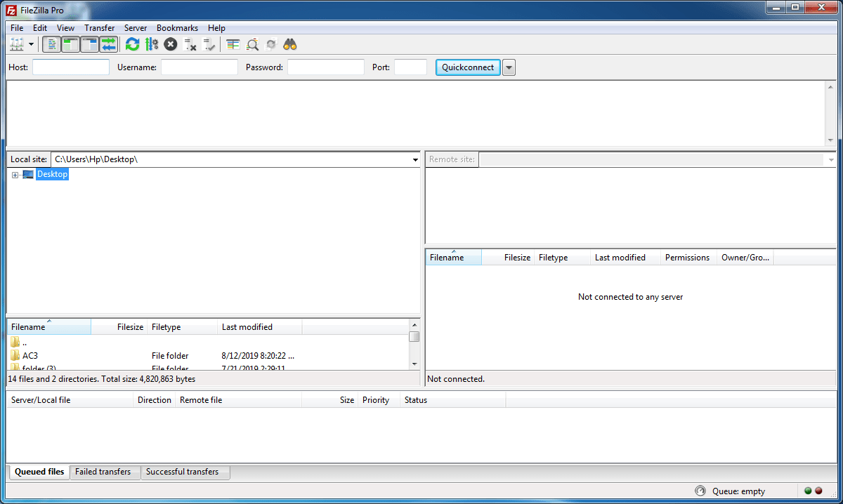Cancel current operation icon
Screen dimensions: 843x504
pyautogui.click(x=170, y=44)
